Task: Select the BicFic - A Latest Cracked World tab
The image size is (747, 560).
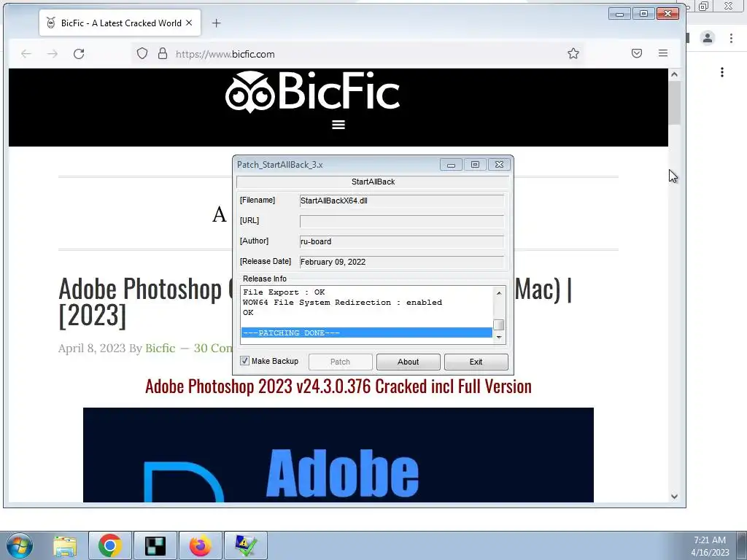Action: tap(120, 23)
